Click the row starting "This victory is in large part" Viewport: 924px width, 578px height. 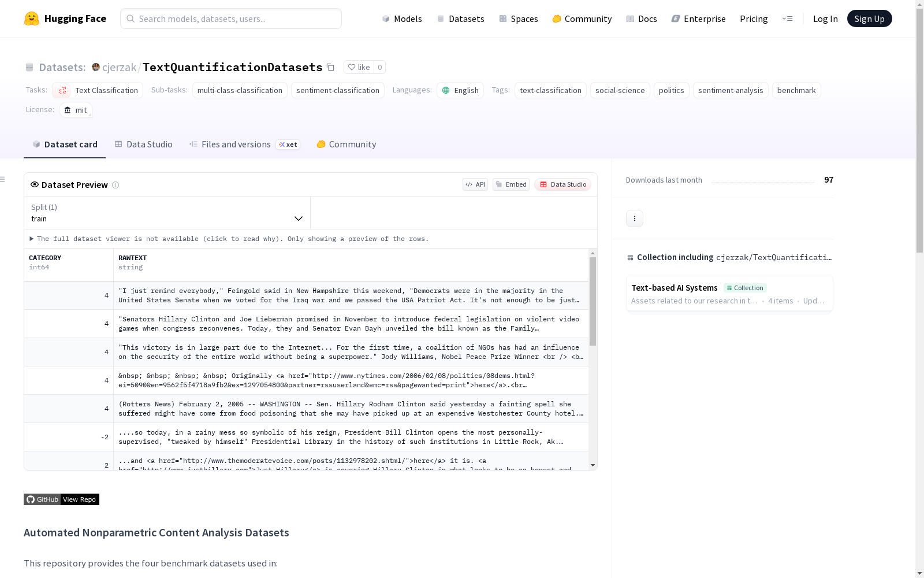point(306,352)
